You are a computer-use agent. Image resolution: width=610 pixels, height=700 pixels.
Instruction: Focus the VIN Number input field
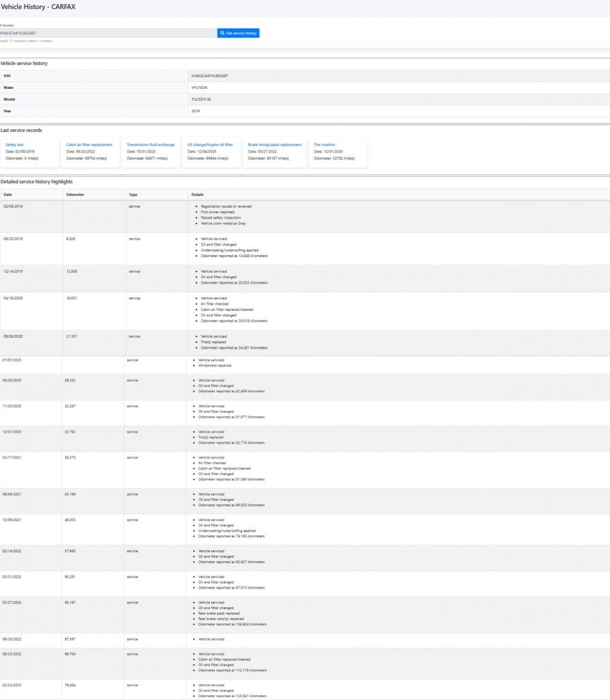coord(107,33)
